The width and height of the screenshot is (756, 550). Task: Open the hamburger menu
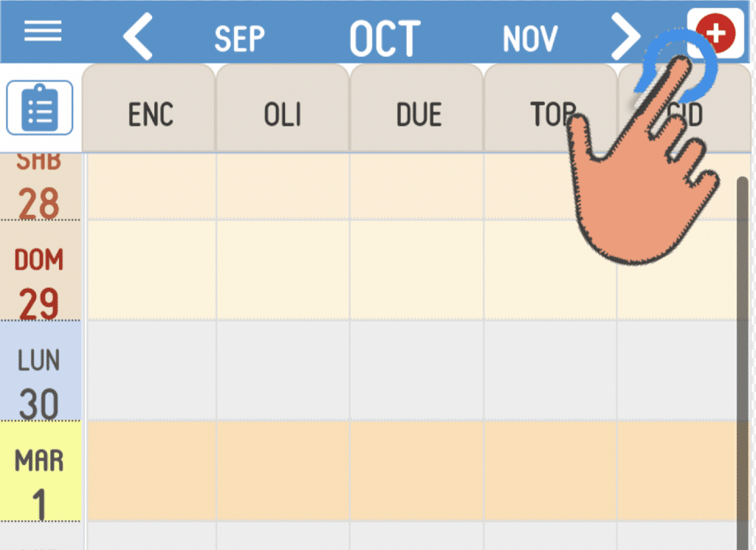43,31
